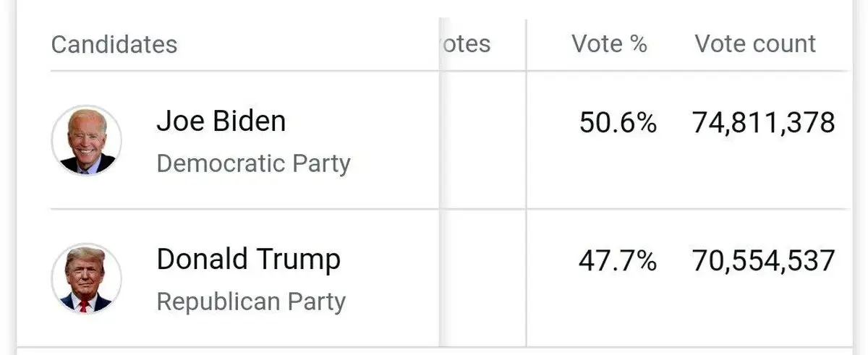Click the Republican Party label
The image size is (868, 355).
click(x=251, y=301)
